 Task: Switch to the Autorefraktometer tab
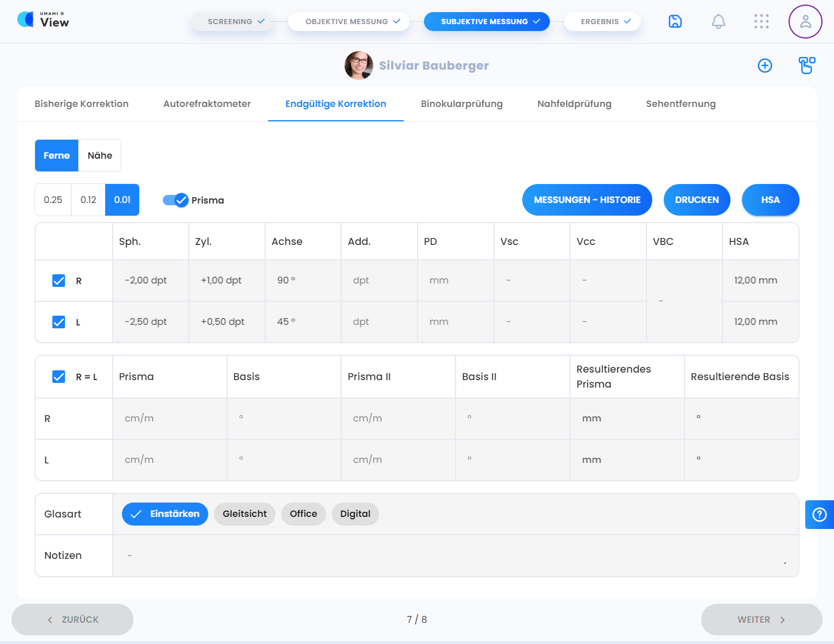click(x=206, y=104)
